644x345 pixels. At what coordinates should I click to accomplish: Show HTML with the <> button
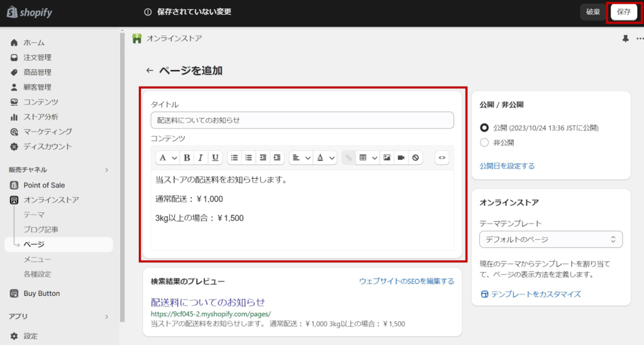[x=442, y=157]
